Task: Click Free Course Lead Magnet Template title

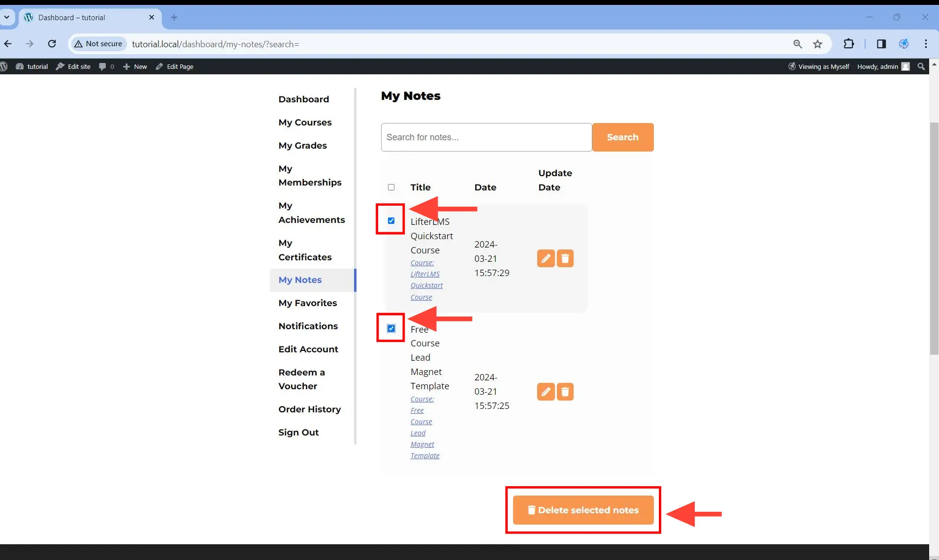Action: [430, 358]
